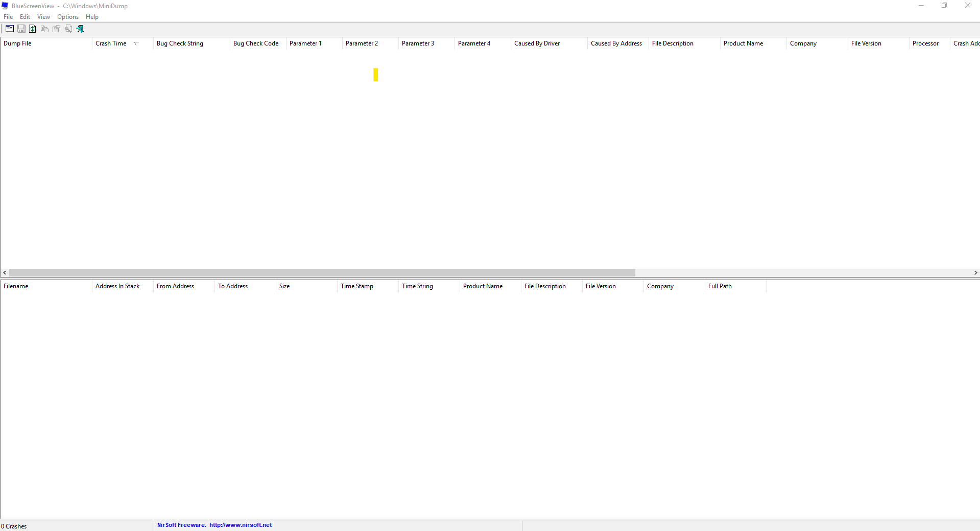
Task: Click the Address In Stack column header
Action: (x=123, y=286)
